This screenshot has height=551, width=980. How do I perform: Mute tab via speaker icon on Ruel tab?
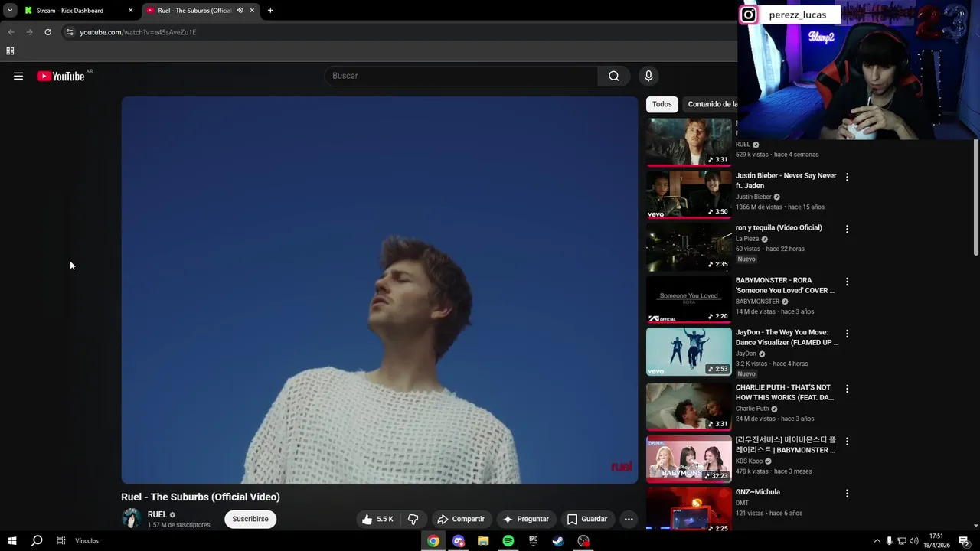click(x=240, y=11)
